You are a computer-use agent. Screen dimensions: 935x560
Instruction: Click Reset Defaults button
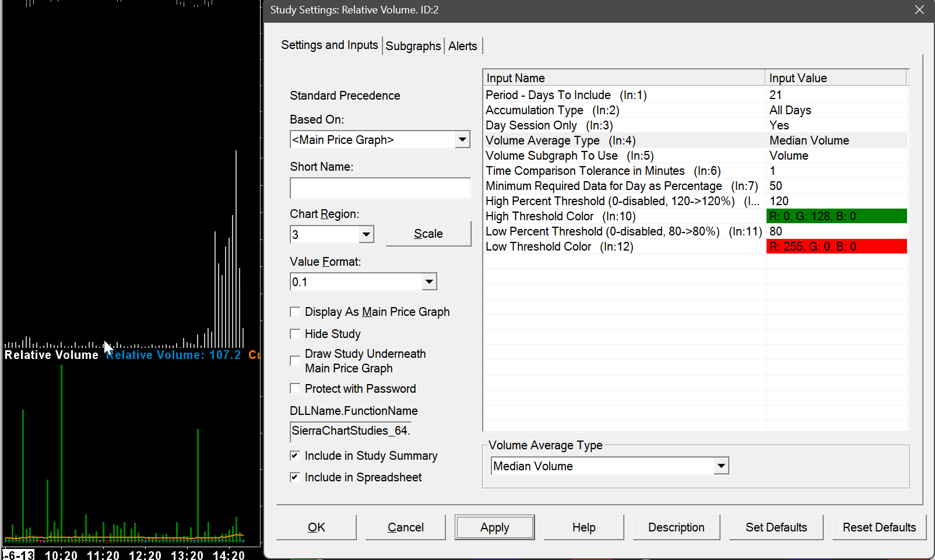879,527
